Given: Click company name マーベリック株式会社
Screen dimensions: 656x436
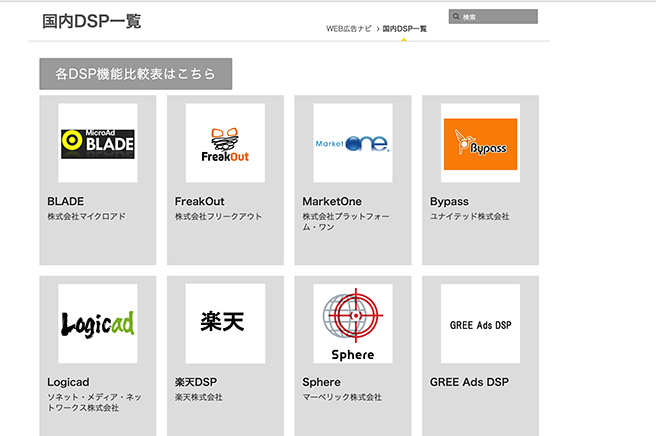Looking at the screenshot, I should pyautogui.click(x=342, y=397).
